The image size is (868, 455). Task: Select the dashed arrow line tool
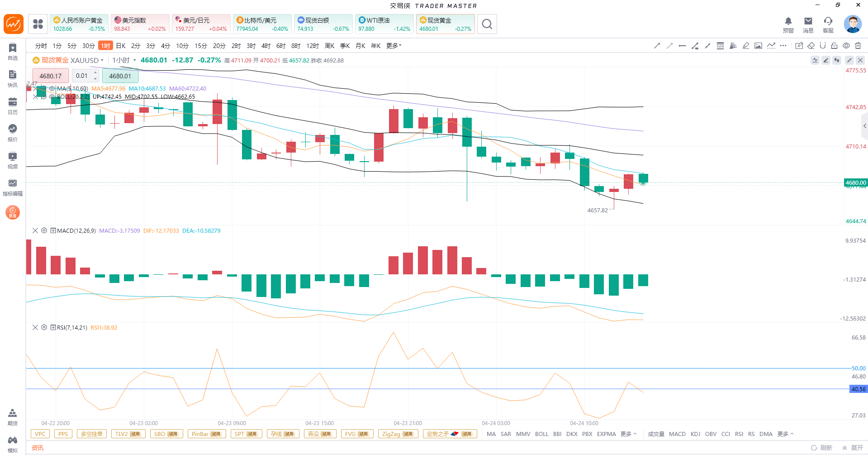670,46
